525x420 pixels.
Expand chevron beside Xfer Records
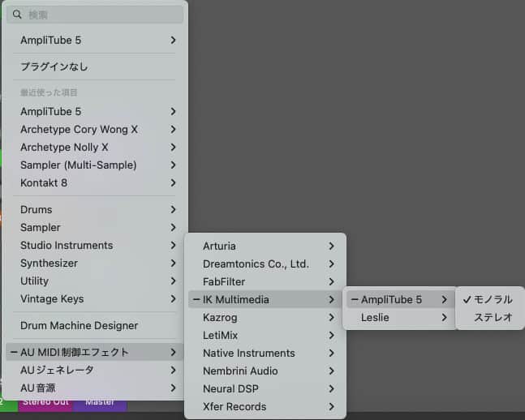[331, 406]
